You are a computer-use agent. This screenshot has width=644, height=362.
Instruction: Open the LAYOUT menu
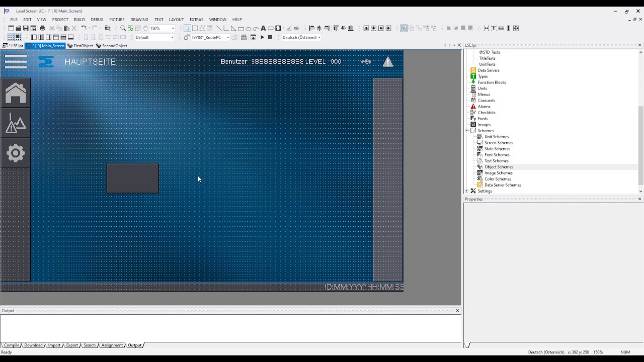(176, 20)
